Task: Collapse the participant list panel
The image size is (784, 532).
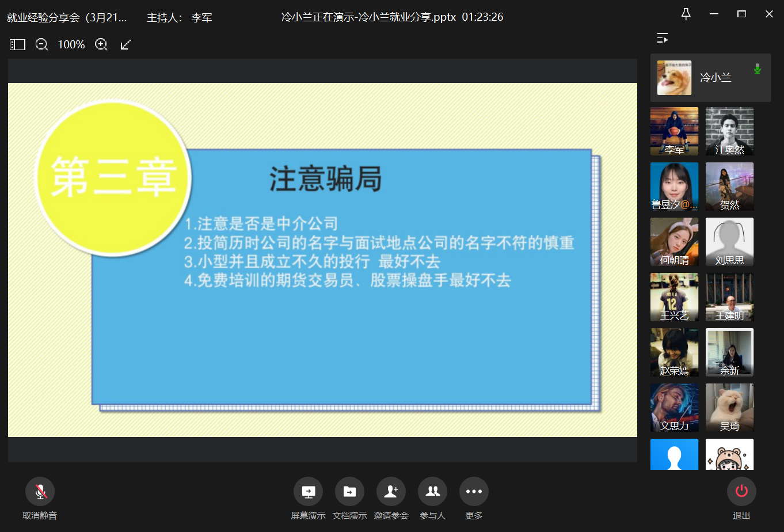Action: 663,38
